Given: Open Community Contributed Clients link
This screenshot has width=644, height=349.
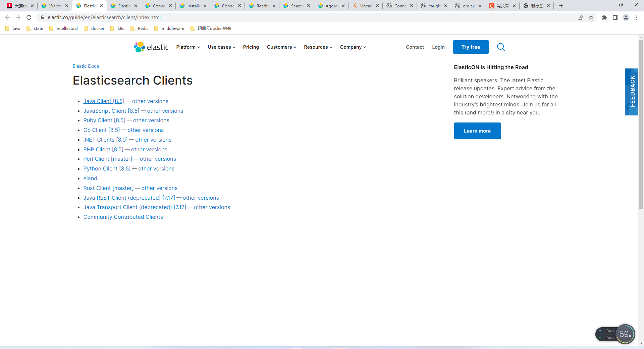Looking at the screenshot, I should pyautogui.click(x=123, y=217).
